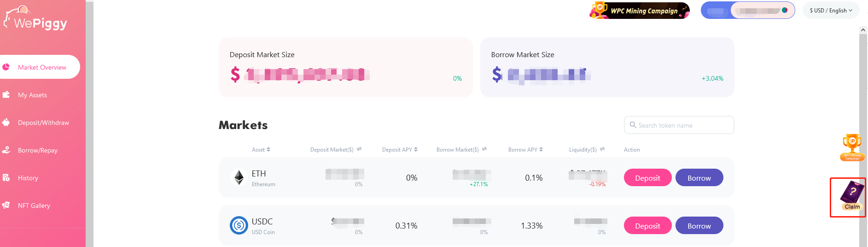
Task: Click Borrow button for USDC
Action: click(x=699, y=226)
